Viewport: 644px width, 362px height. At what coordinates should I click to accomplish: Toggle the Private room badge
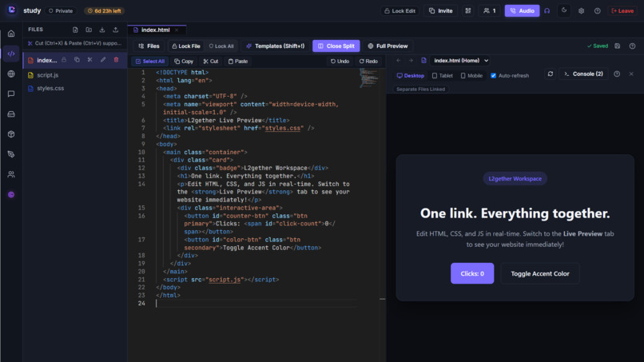point(61,10)
